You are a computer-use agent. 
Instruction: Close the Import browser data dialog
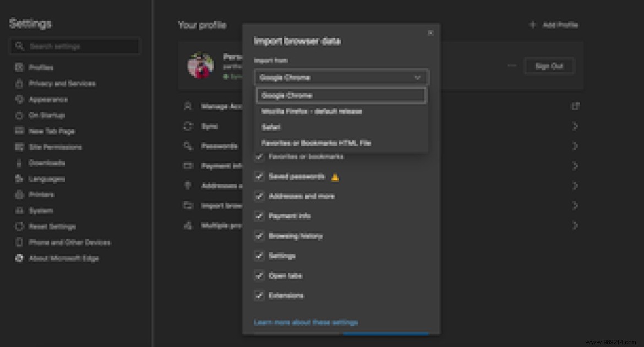[430, 33]
